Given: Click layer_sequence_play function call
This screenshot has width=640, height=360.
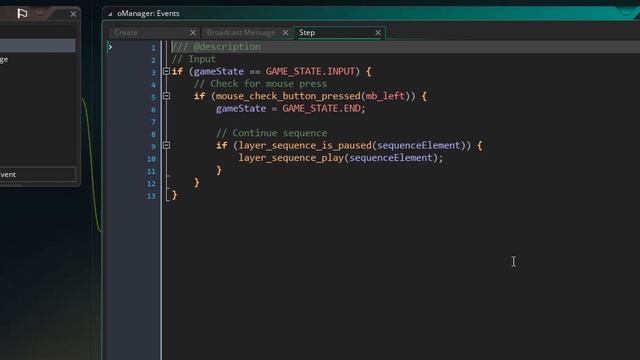Looking at the screenshot, I should pos(291,158).
